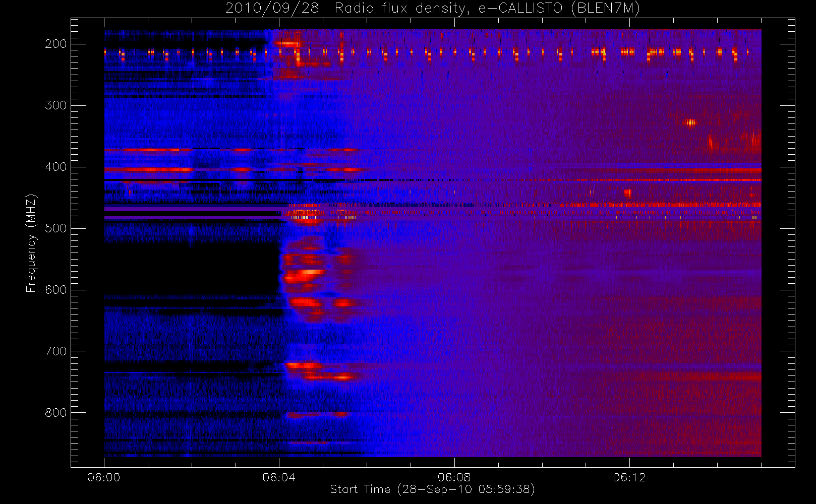Click the 'Start Time (28-Sep-10 05:59:38)' label
The height and width of the screenshot is (504, 816).
[432, 489]
